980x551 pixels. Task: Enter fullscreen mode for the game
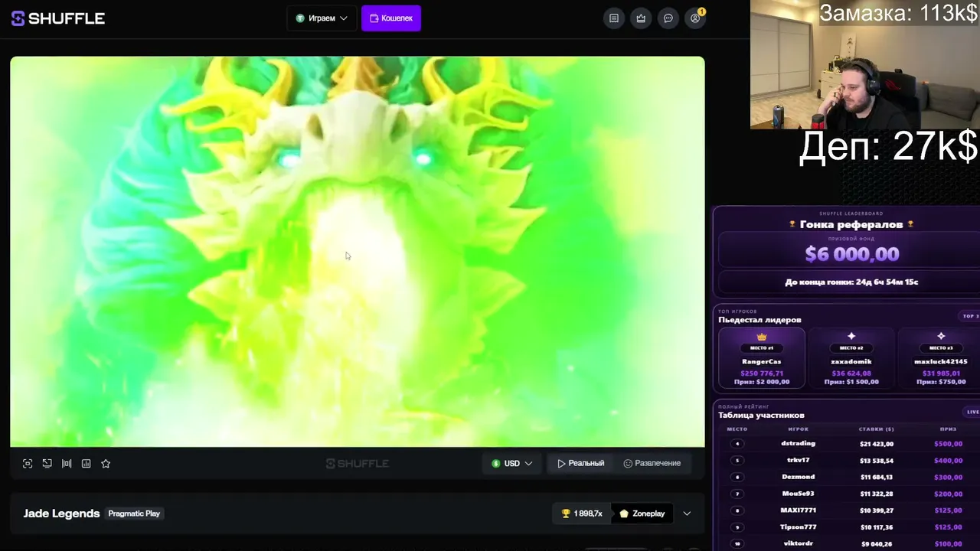click(x=28, y=463)
